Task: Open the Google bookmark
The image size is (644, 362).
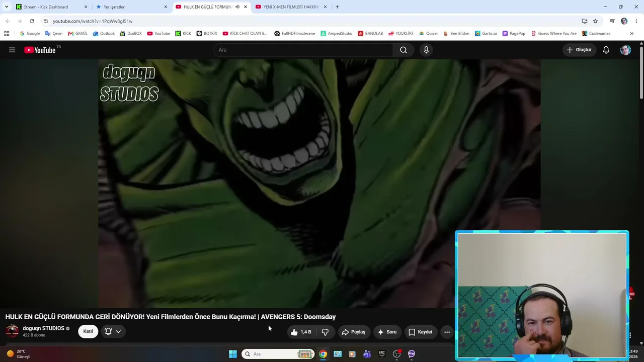Action: tap(30, 34)
